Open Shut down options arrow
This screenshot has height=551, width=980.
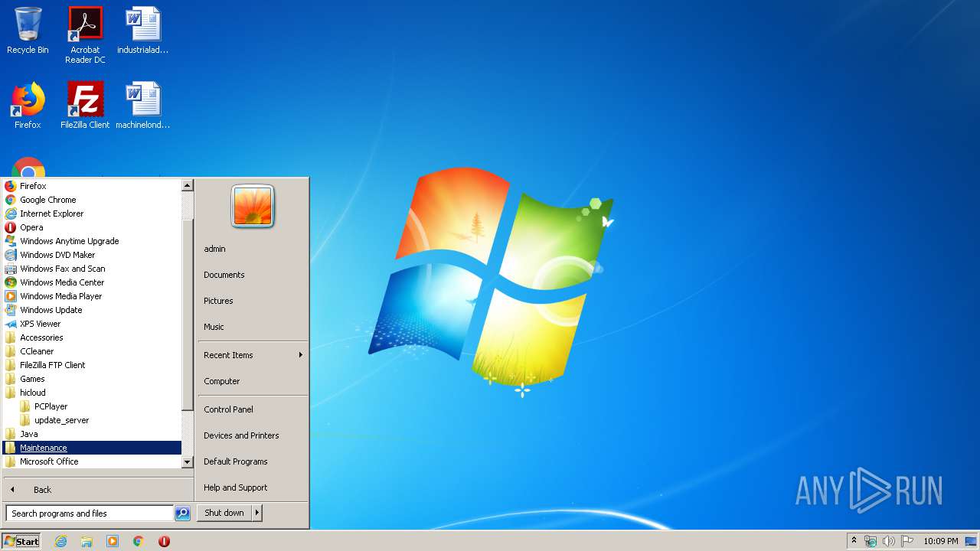(257, 513)
